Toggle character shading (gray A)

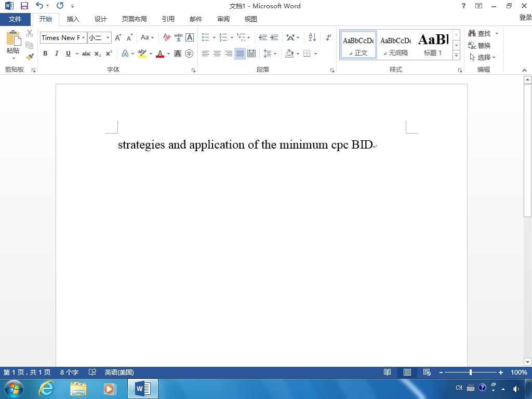pos(178,54)
